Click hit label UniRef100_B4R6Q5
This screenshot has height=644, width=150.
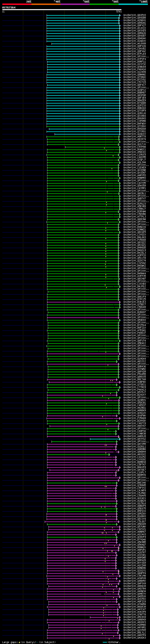click(x=135, y=248)
